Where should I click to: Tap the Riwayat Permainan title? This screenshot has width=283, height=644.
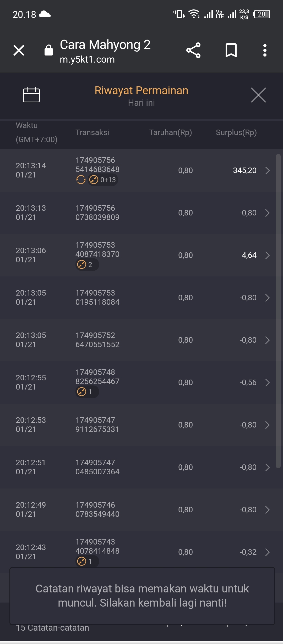pyautogui.click(x=141, y=91)
